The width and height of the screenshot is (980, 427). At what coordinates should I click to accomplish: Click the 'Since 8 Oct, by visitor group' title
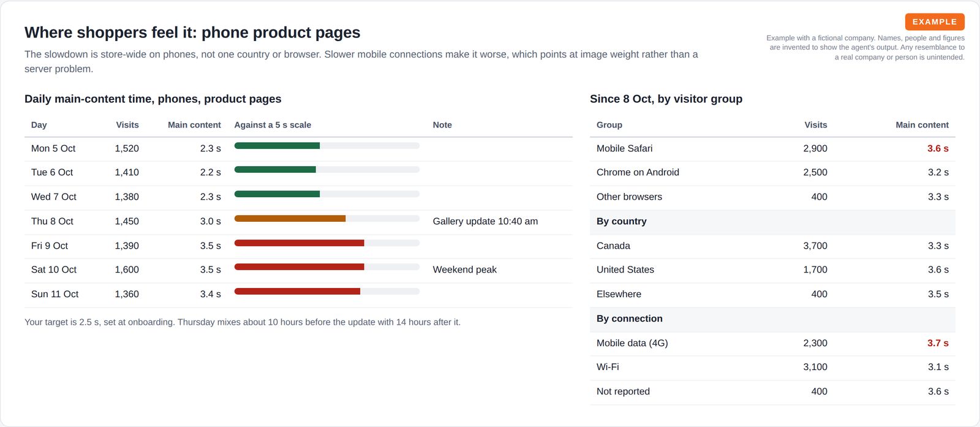pos(666,99)
